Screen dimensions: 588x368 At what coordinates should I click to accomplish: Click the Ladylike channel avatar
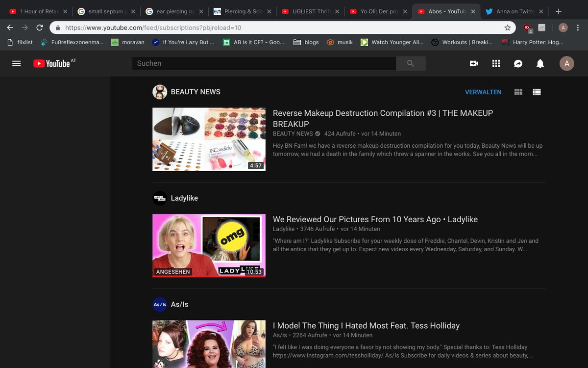160,198
